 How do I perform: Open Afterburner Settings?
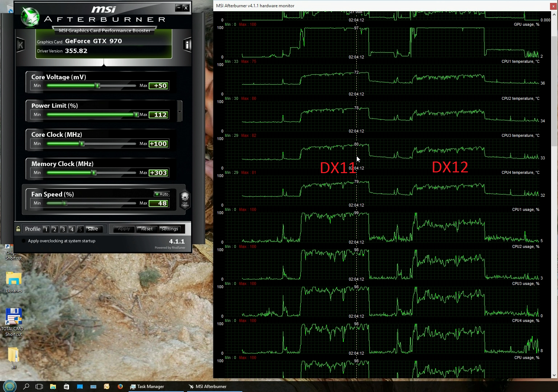tap(170, 229)
